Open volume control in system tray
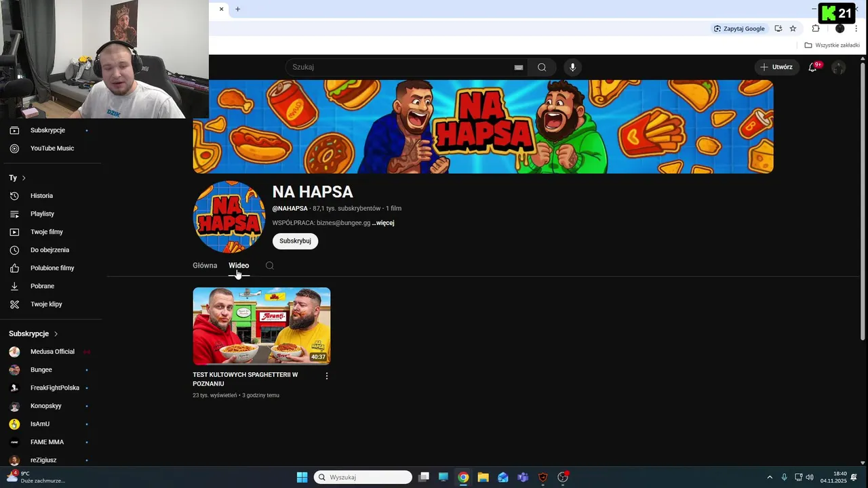The height and width of the screenshot is (488, 868). [x=810, y=477]
